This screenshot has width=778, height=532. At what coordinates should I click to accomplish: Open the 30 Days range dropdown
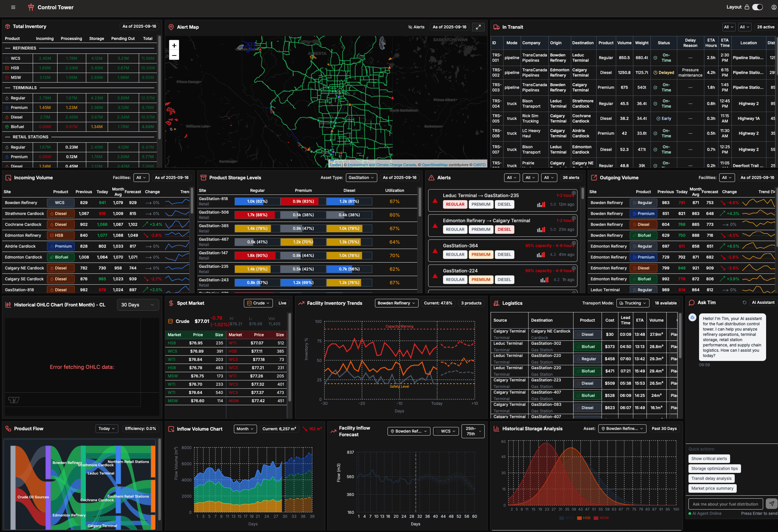click(137, 305)
